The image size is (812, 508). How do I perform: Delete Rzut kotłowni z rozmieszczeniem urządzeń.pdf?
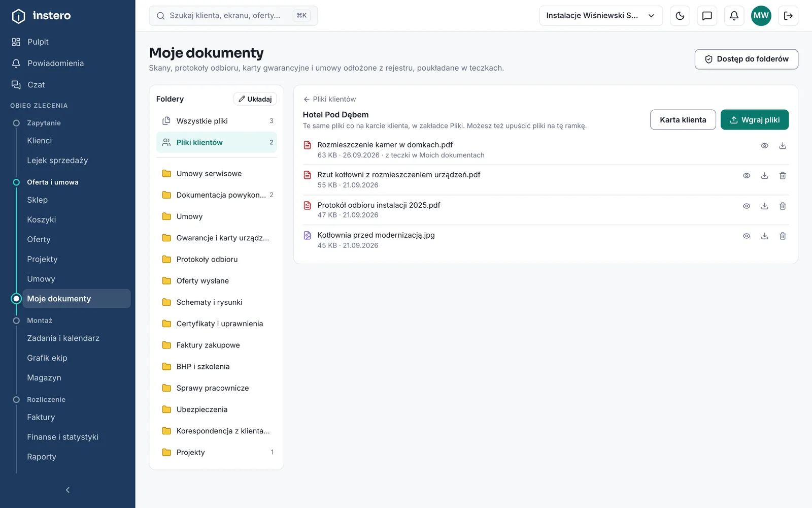783,176
